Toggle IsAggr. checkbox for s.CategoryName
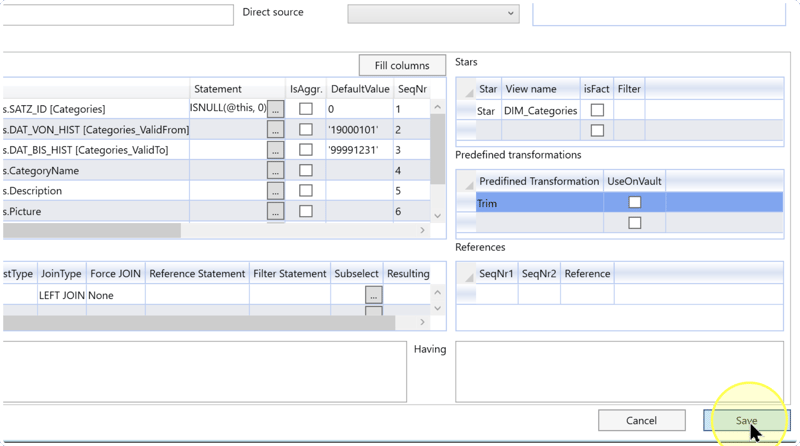 point(306,170)
